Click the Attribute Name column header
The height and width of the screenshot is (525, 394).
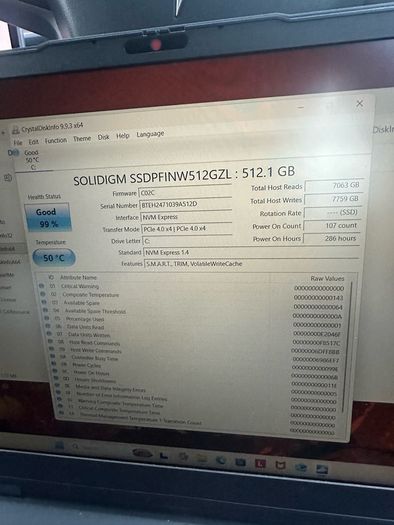point(78,277)
